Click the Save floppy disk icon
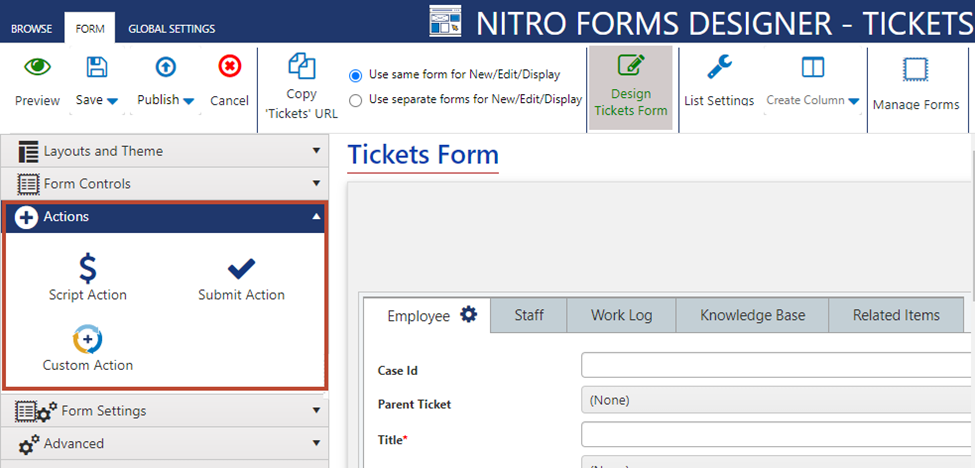The width and height of the screenshot is (975, 468). coord(97,67)
